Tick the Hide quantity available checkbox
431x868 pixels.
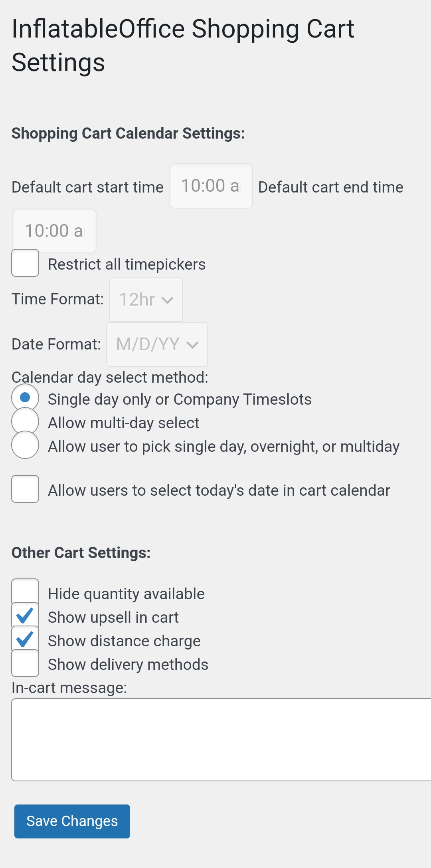(25, 592)
